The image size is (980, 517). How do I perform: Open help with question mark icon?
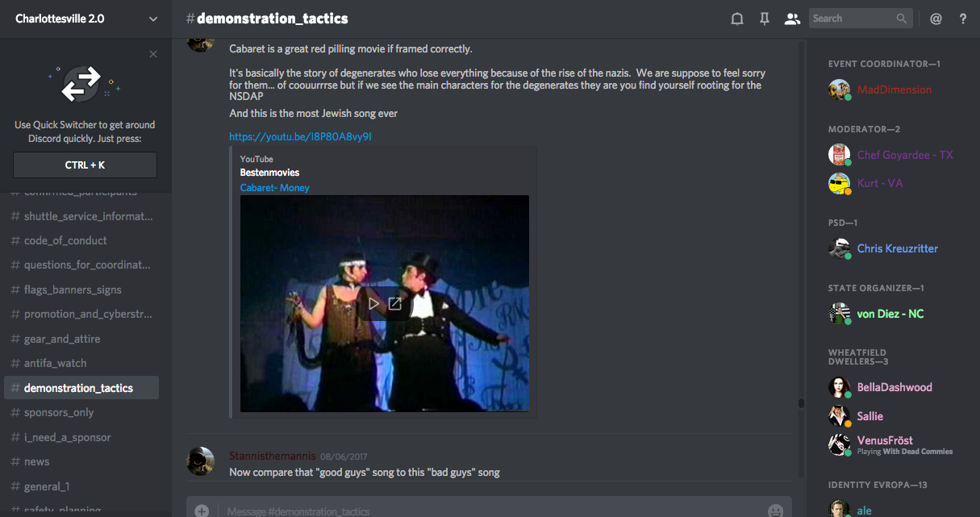pos(963,19)
